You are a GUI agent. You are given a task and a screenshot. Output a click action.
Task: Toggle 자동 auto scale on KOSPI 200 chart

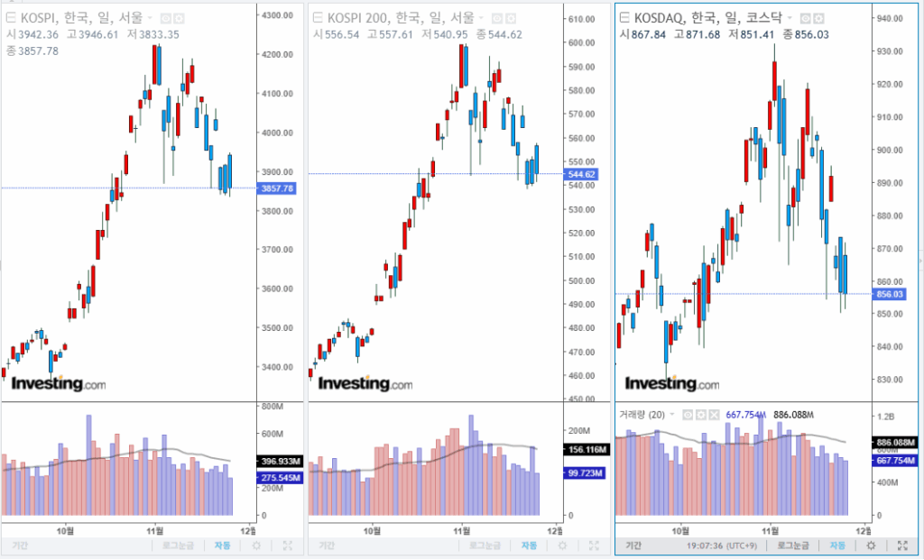click(529, 546)
